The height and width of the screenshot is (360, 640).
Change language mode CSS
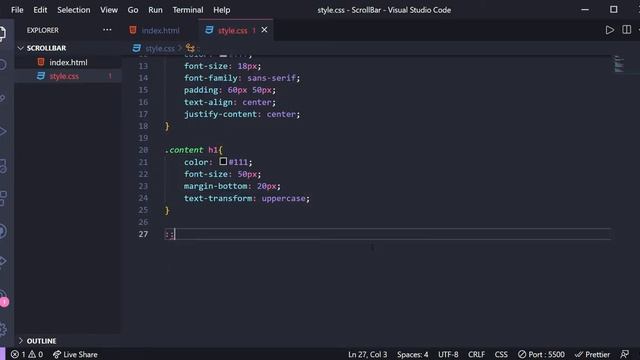[501, 354]
